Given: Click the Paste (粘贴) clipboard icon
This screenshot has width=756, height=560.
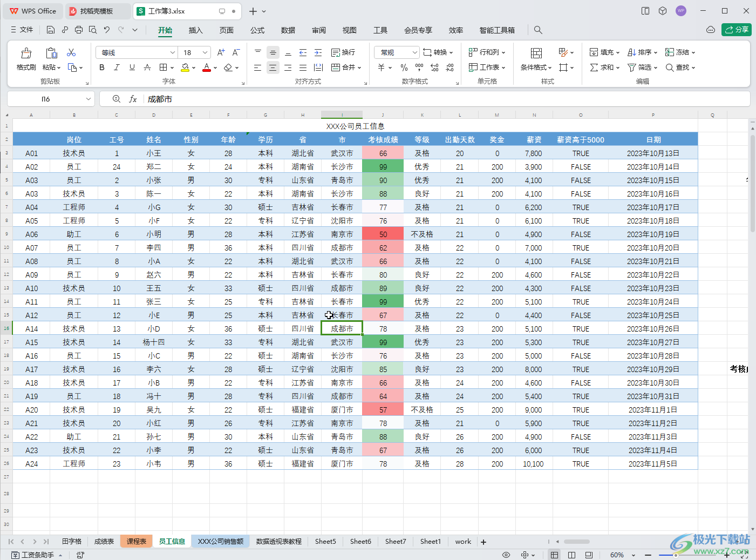Looking at the screenshot, I should 51,53.
